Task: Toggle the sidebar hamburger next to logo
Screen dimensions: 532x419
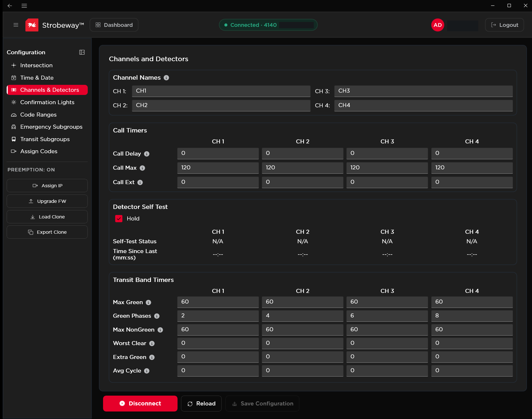Action: point(16,25)
